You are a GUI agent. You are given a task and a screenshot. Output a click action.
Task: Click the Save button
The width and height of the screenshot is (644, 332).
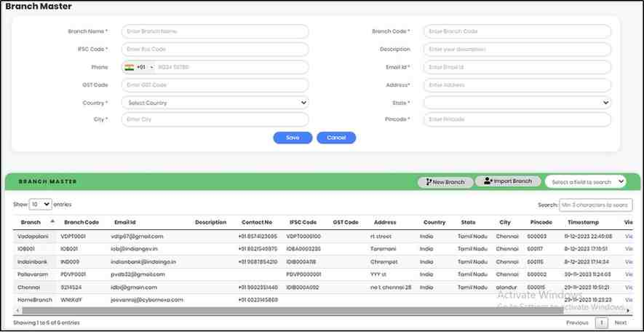click(293, 138)
